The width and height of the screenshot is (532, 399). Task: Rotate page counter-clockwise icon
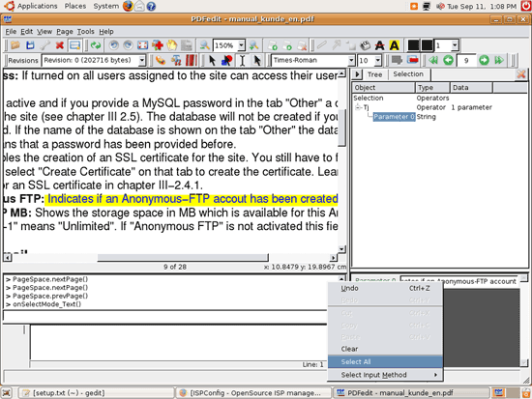[x=114, y=45]
